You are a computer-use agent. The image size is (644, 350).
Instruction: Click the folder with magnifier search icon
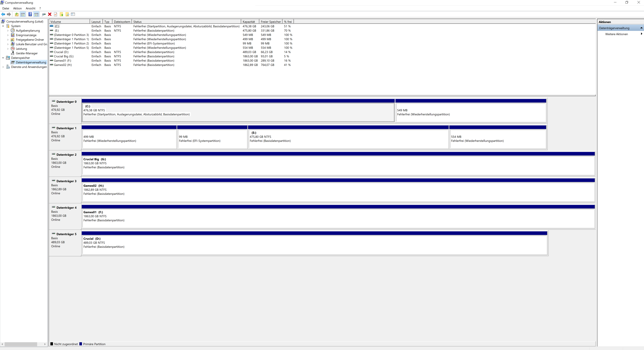(x=67, y=14)
